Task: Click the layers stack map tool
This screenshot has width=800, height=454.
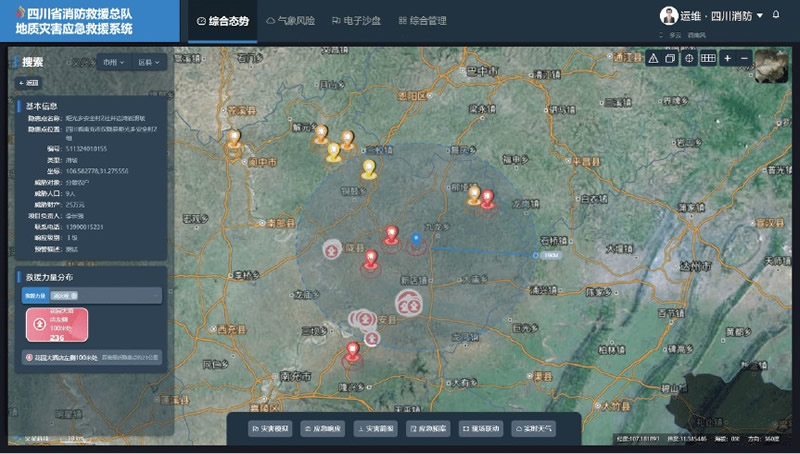Action: 670,58
